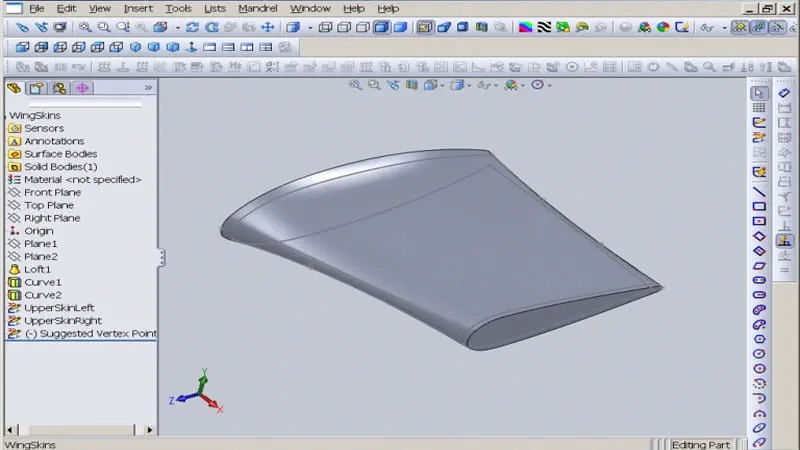The image size is (800, 450).
Task: Open the Insert menu
Action: 138,8
